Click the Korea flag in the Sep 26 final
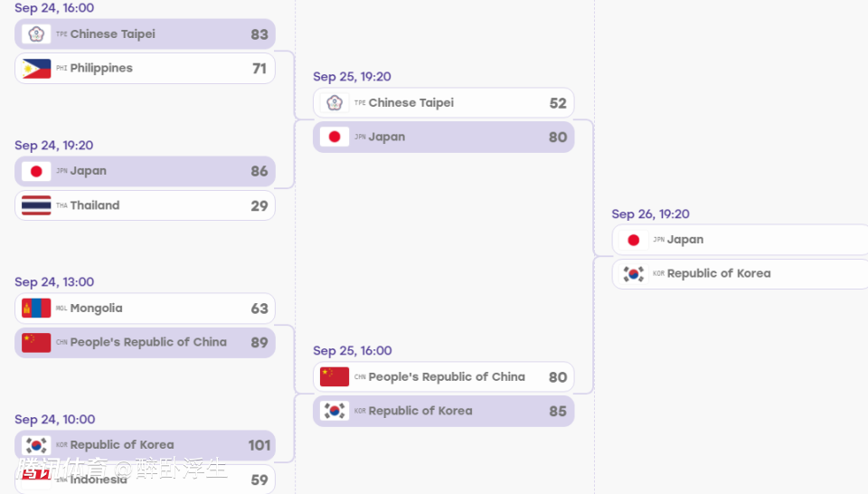 633,274
